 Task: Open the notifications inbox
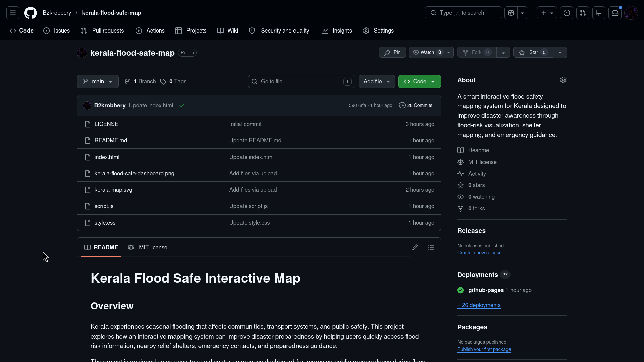615,13
